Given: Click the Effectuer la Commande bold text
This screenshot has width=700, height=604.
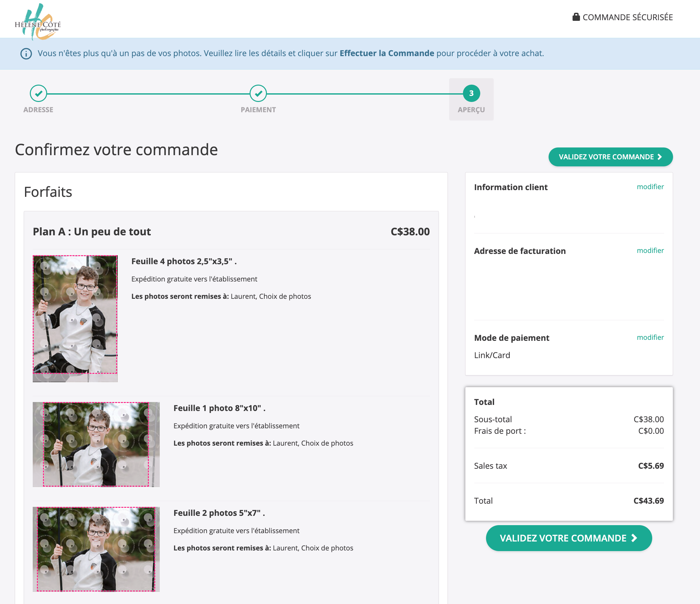Looking at the screenshot, I should pyautogui.click(x=387, y=53).
